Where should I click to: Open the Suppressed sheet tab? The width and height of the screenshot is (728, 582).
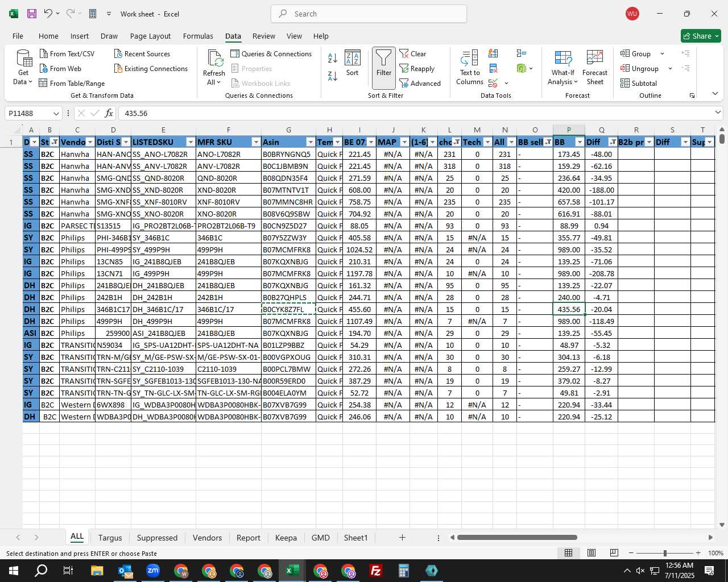pos(157,538)
